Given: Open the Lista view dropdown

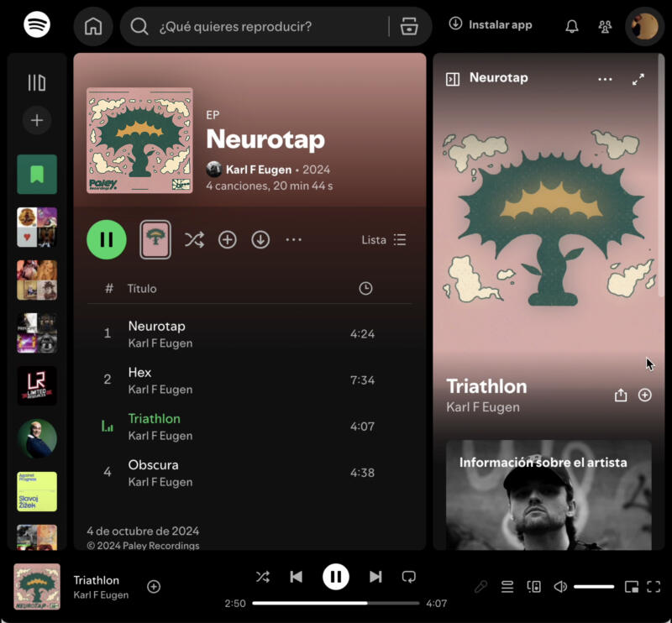Looking at the screenshot, I should coord(384,239).
